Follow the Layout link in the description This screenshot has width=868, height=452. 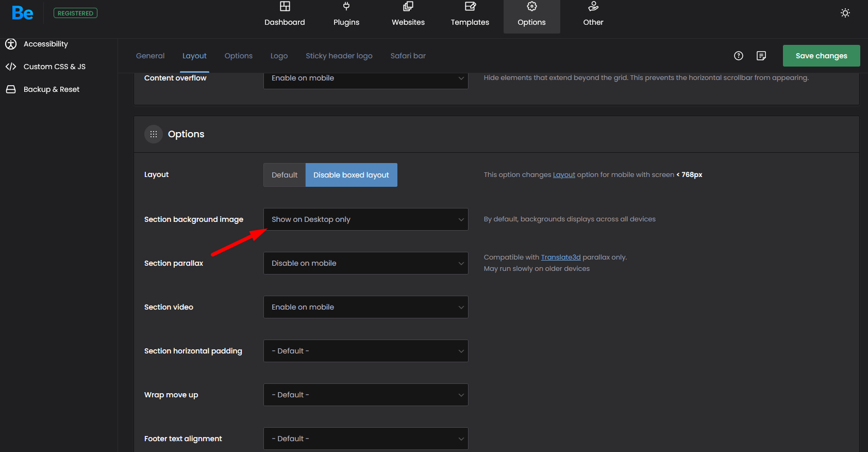pyautogui.click(x=564, y=175)
